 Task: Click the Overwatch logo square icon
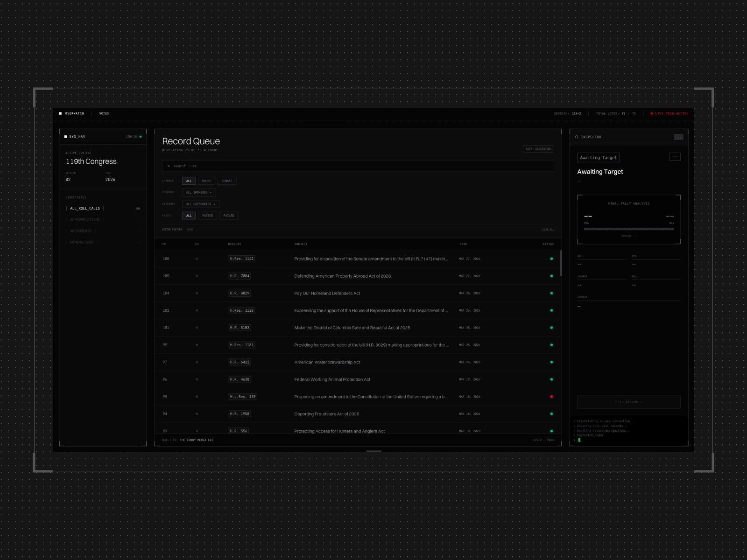tap(60, 113)
